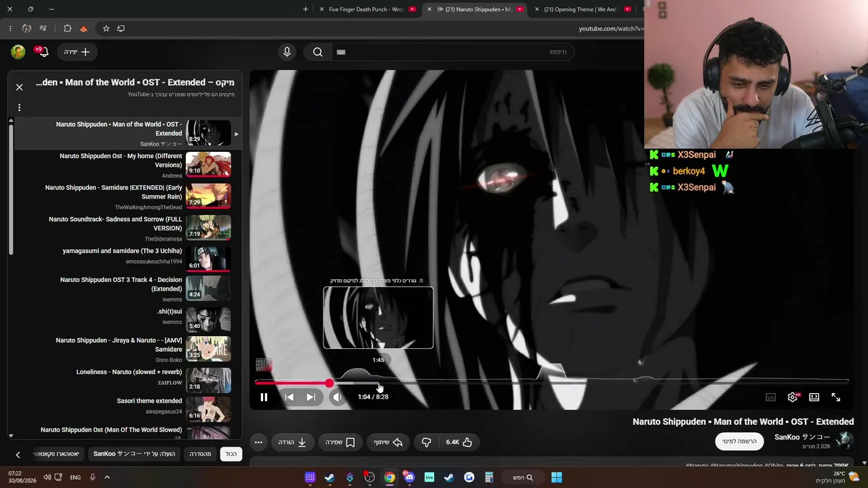Open the SanKoo channel avatar
The height and width of the screenshot is (488, 868).
tap(844, 441)
